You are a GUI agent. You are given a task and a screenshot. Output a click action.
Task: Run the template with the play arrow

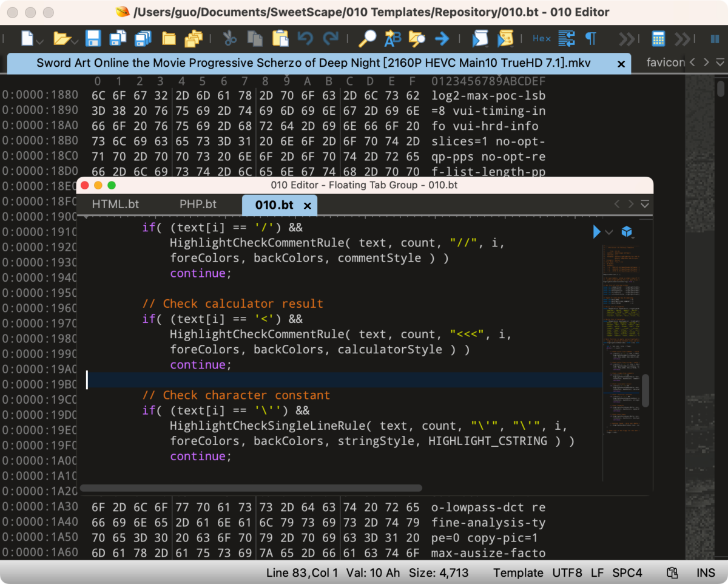tap(597, 232)
